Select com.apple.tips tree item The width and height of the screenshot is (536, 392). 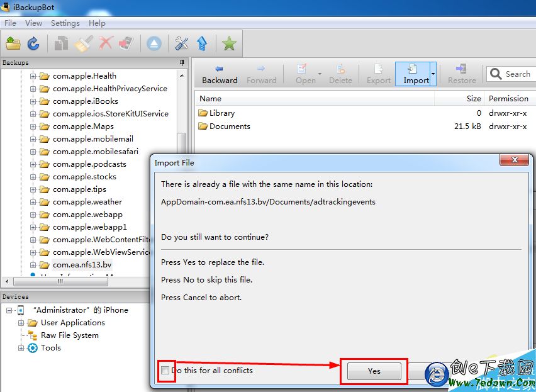[79, 189]
